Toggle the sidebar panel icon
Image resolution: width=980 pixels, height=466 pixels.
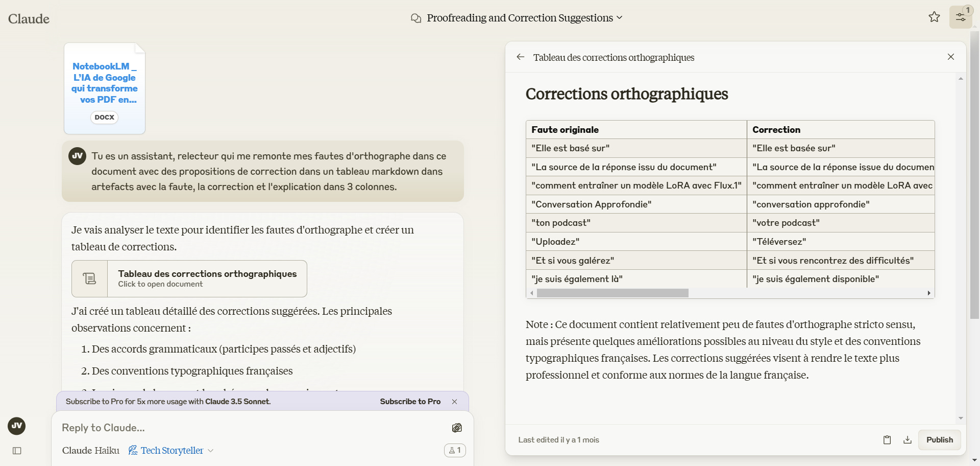[x=17, y=451]
